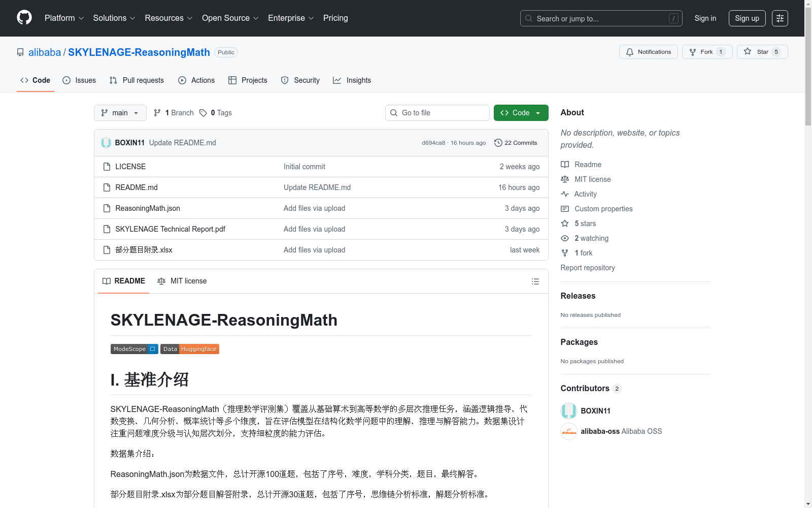Click the Star count 5 badge
Screen dimensions: 812x508
(x=776, y=52)
